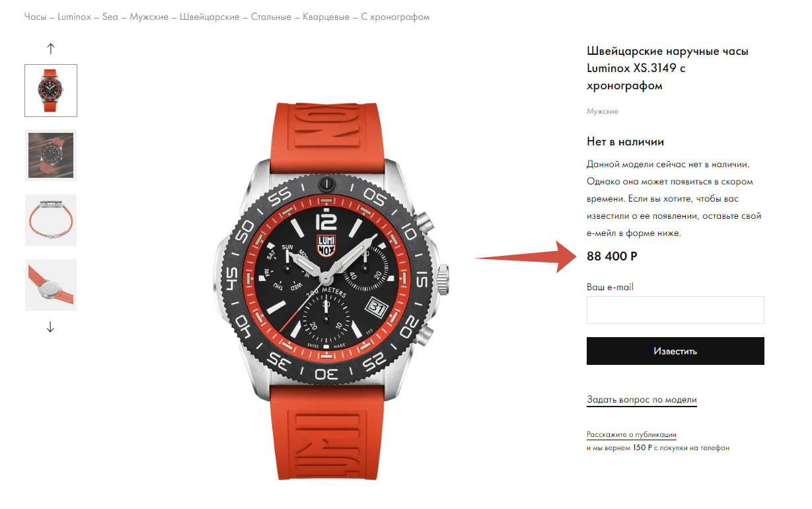Select the watch caseback thumbnail

point(51,285)
